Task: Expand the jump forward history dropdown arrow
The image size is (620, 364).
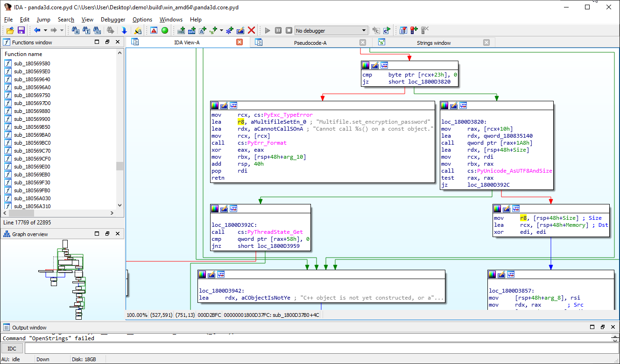Action: click(x=62, y=30)
